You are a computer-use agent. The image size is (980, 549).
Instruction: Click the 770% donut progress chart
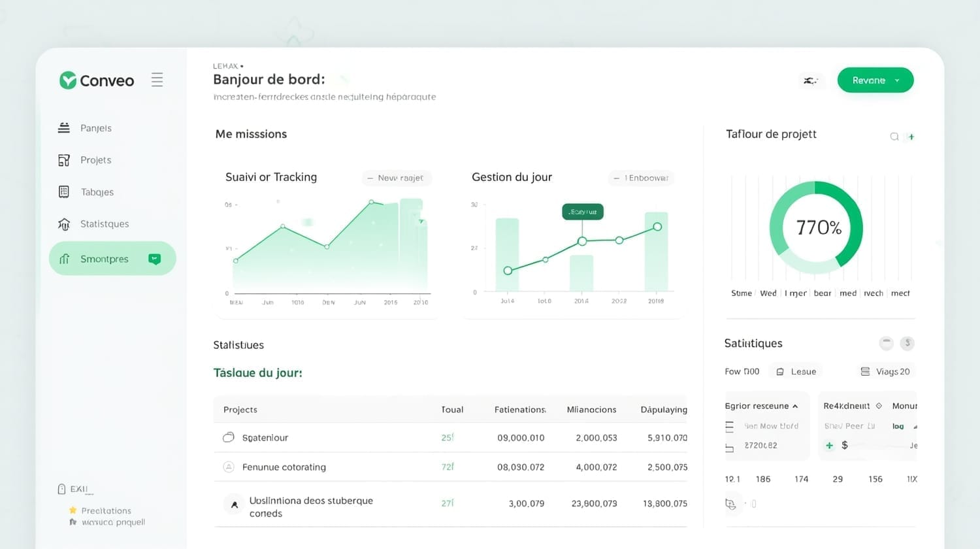coord(816,227)
